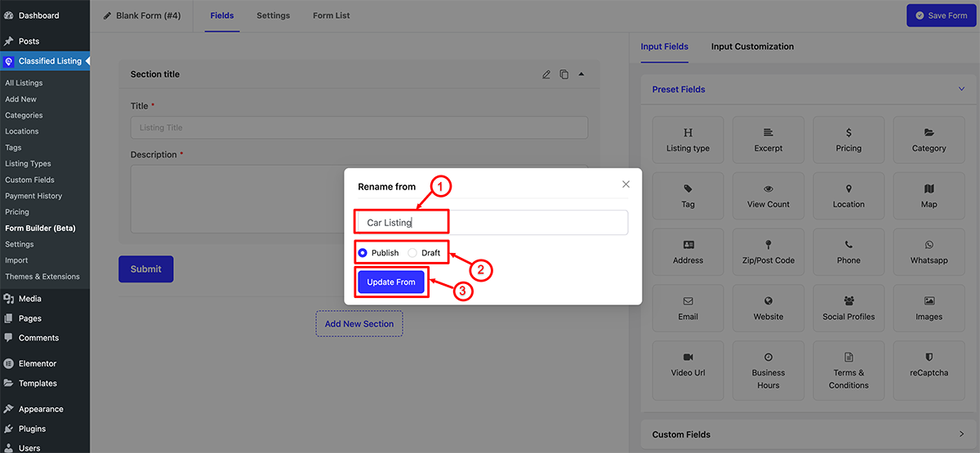Close the Rename from dialog
Screen dimensions: 980x453
point(626,184)
